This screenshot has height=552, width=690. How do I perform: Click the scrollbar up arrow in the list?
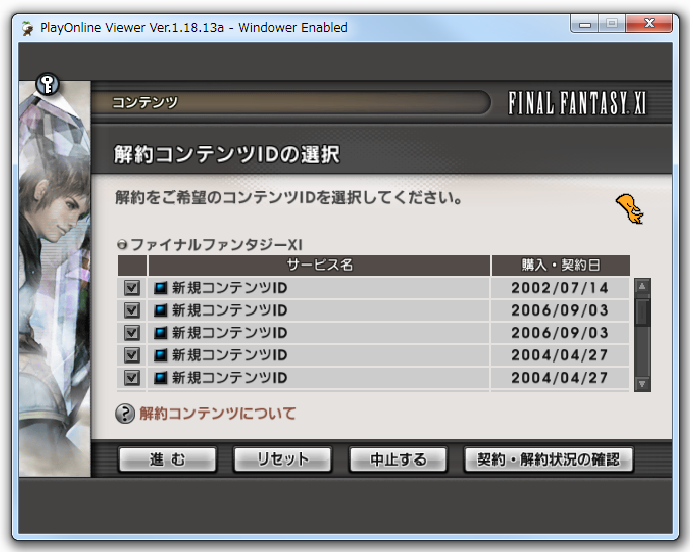point(642,286)
